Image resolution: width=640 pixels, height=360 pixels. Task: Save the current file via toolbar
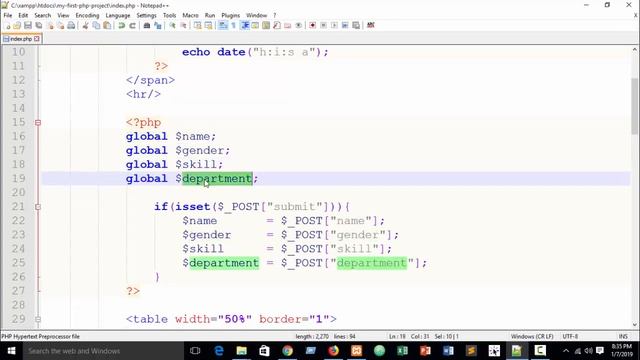pyautogui.click(x=28, y=25)
